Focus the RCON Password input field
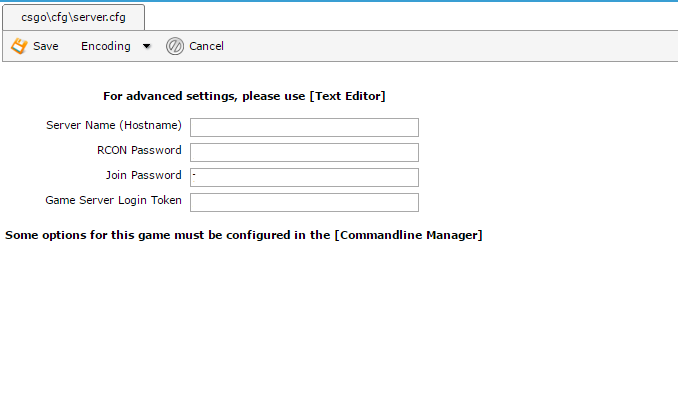This screenshot has height=419, width=678. click(x=304, y=153)
